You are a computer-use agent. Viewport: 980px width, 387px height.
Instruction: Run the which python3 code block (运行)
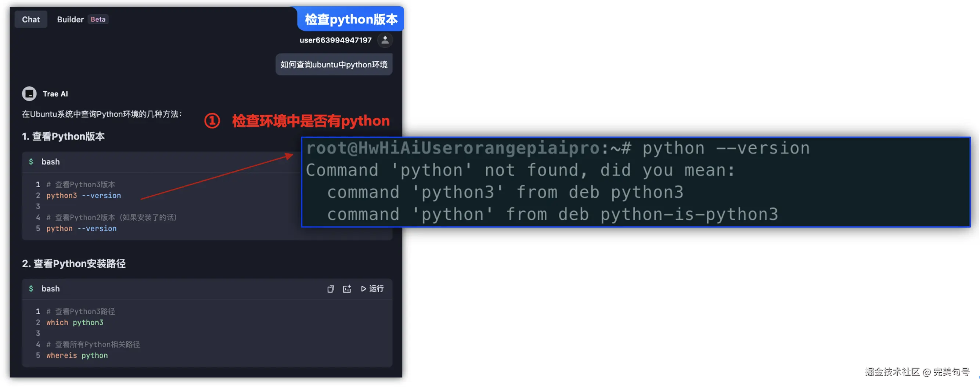pos(372,289)
